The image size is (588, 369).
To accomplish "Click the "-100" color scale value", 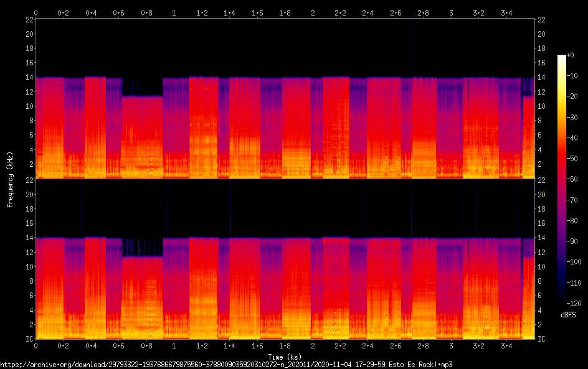I will pyautogui.click(x=574, y=262).
